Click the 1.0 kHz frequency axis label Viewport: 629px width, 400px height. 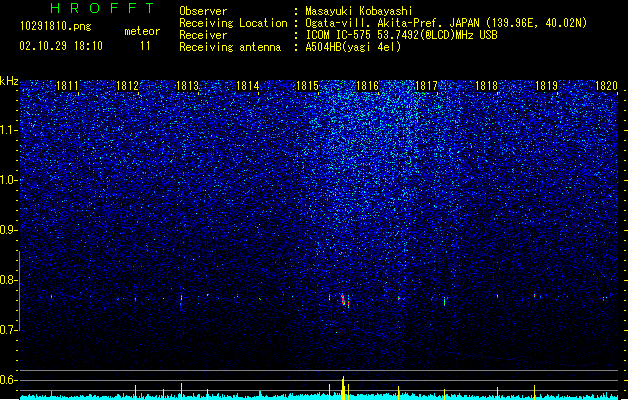click(x=9, y=180)
